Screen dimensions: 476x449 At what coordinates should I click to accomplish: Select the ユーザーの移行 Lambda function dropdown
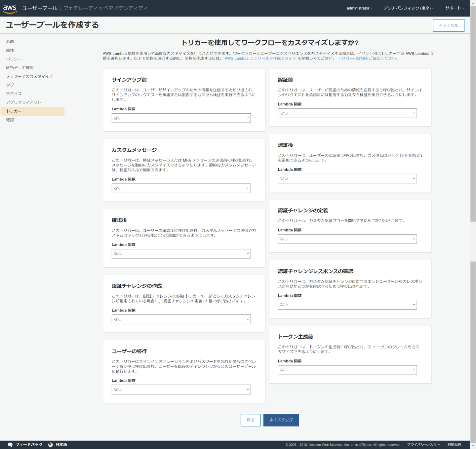point(181,390)
